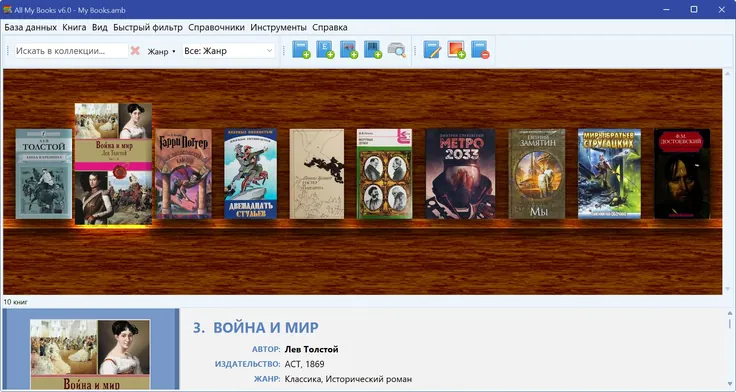Select the Двенадцать стульев book cover
Viewport: 736px width, 392px height.
click(251, 174)
